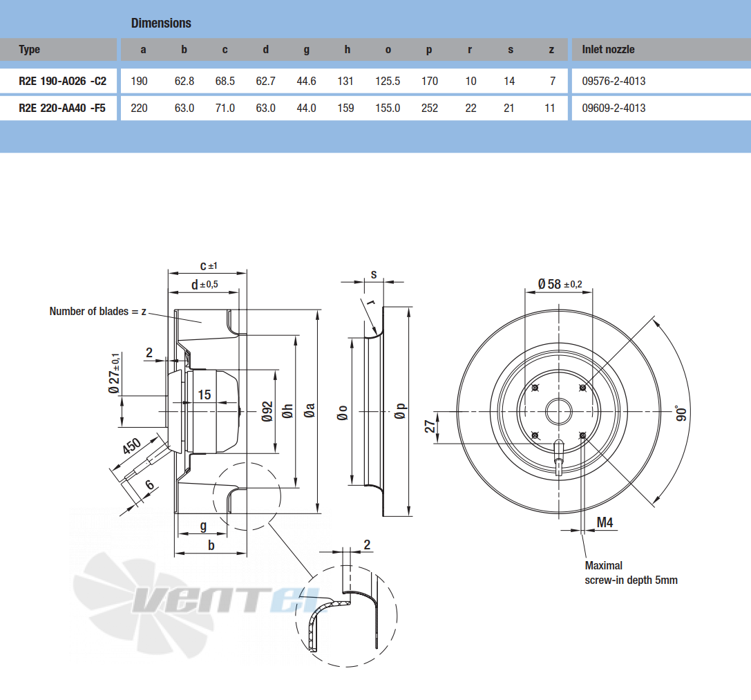Click the center hub of the front view
This screenshot has width=751, height=700.
[x=559, y=412]
